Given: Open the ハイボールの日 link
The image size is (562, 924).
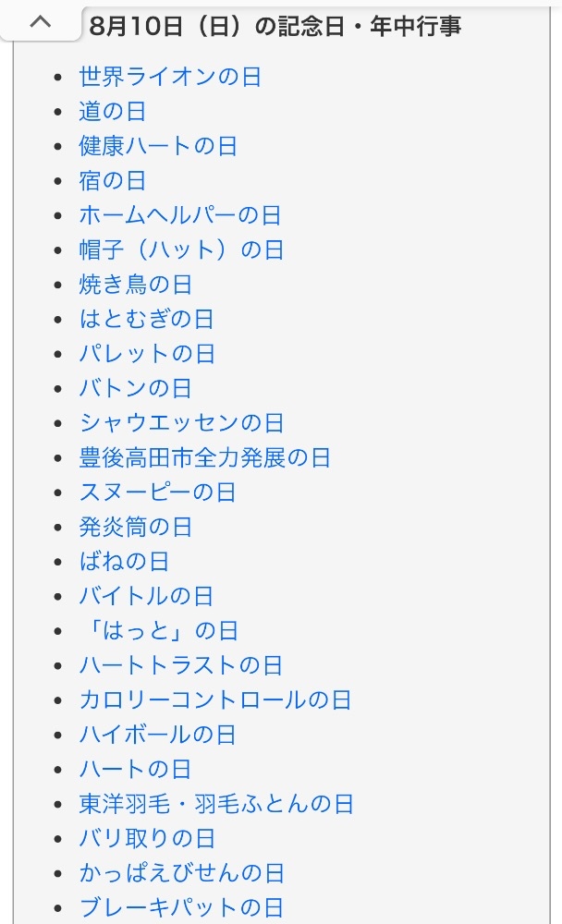Looking at the screenshot, I should (x=157, y=735).
